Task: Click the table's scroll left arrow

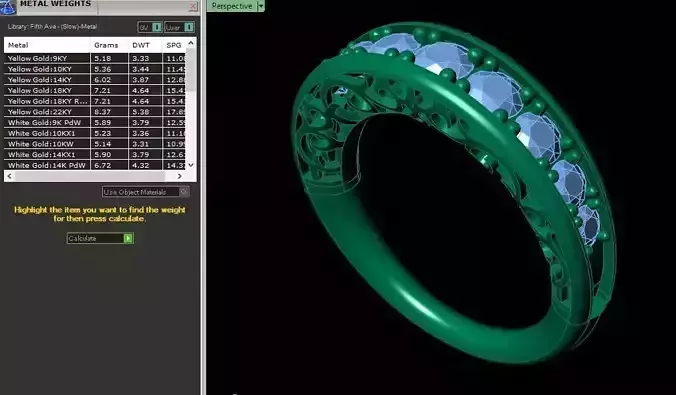Action: click(x=9, y=176)
